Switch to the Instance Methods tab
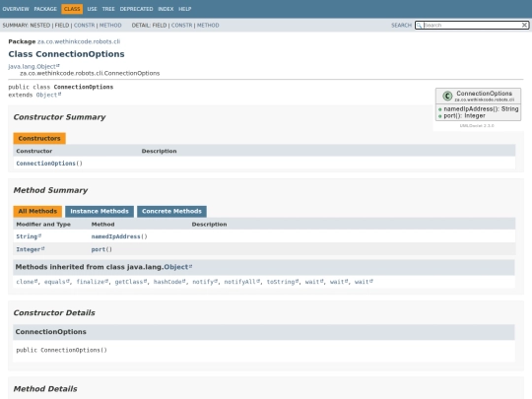Viewport: 532px width, 399px height. pyautogui.click(x=100, y=212)
